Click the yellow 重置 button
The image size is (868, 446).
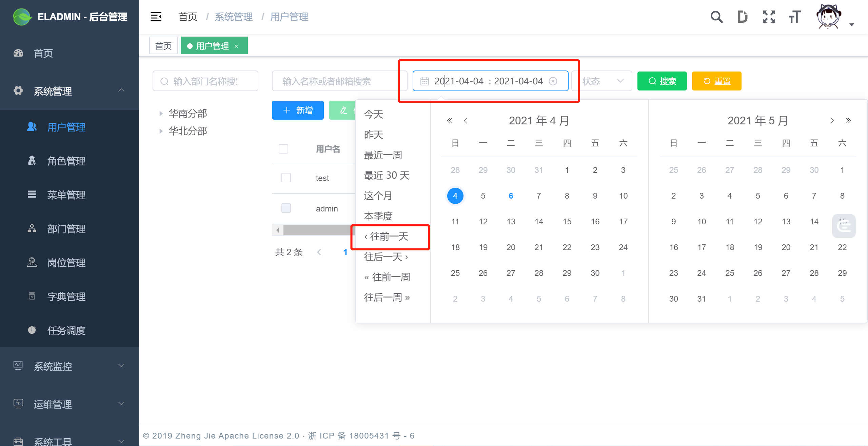pyautogui.click(x=716, y=81)
